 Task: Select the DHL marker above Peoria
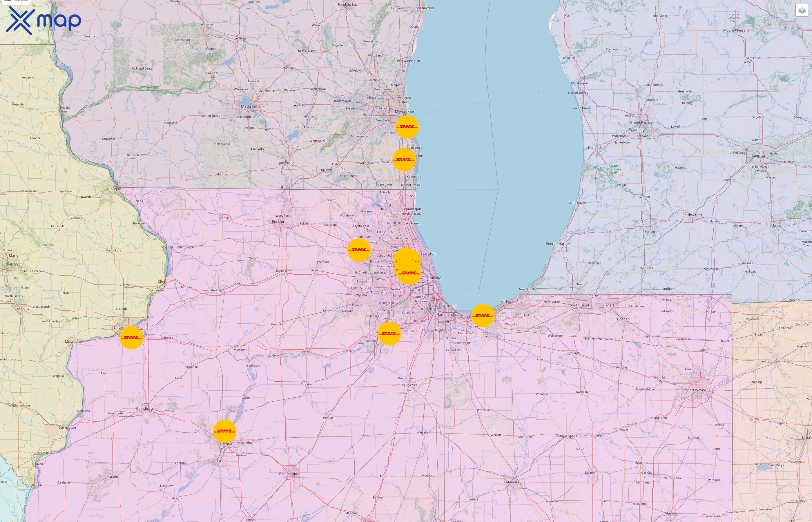(x=225, y=431)
